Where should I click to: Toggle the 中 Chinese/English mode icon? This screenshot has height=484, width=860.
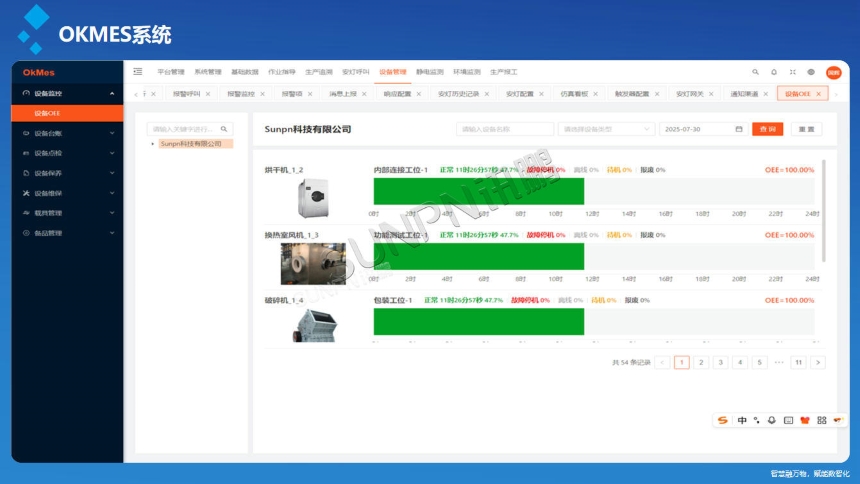click(742, 420)
